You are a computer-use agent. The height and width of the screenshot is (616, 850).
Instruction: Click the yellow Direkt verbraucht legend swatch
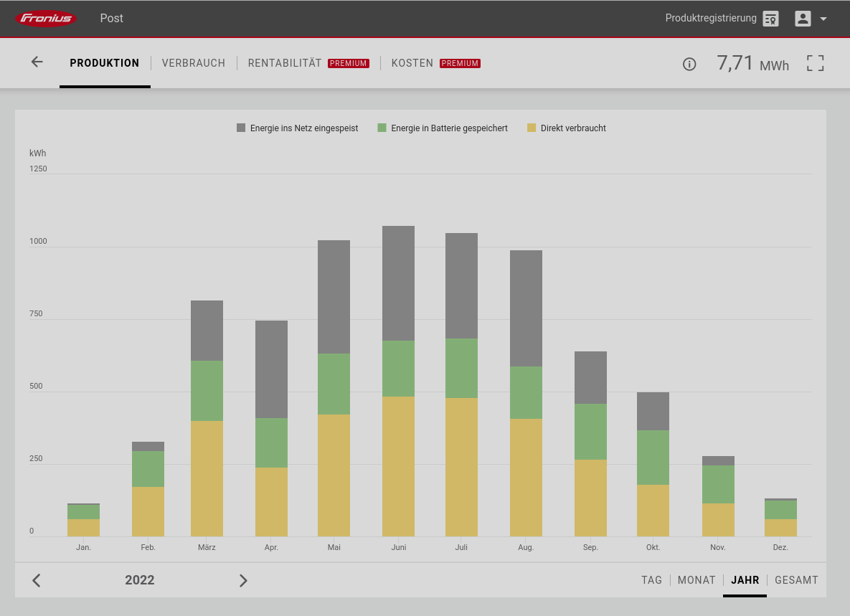[x=532, y=128]
